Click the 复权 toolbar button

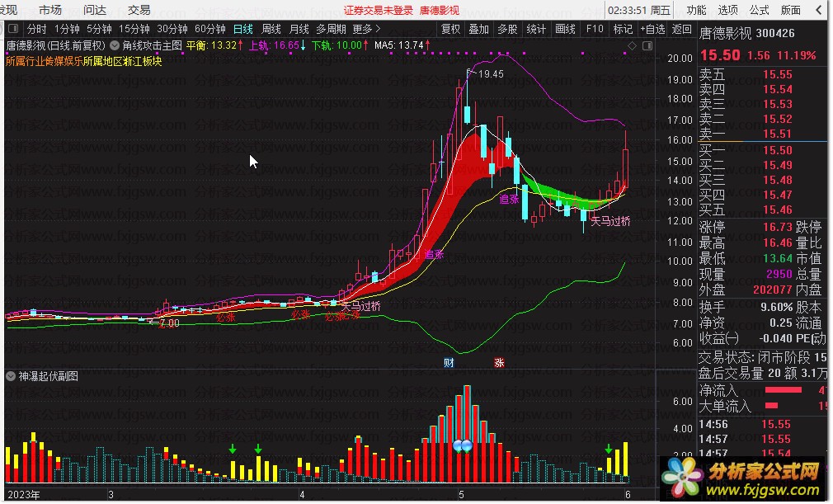450,29
